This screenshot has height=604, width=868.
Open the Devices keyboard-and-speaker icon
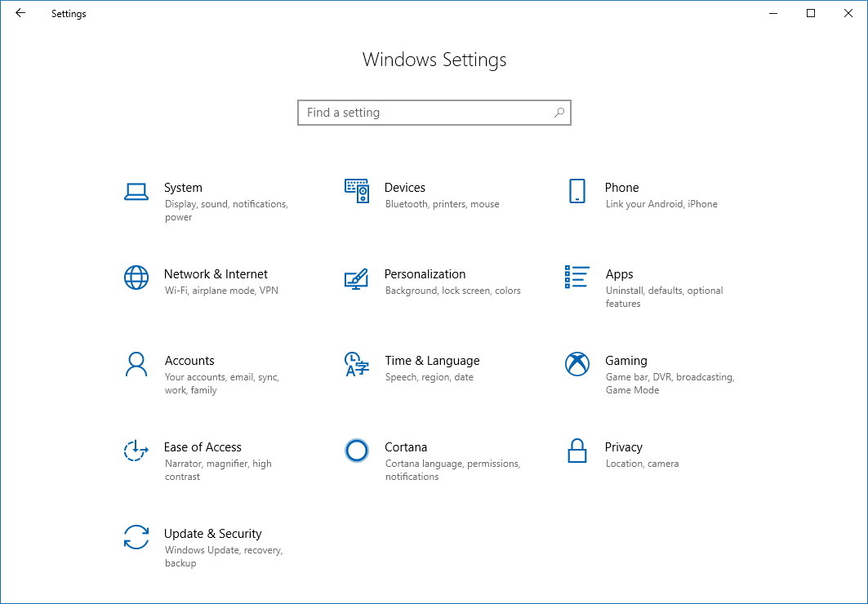tap(357, 191)
